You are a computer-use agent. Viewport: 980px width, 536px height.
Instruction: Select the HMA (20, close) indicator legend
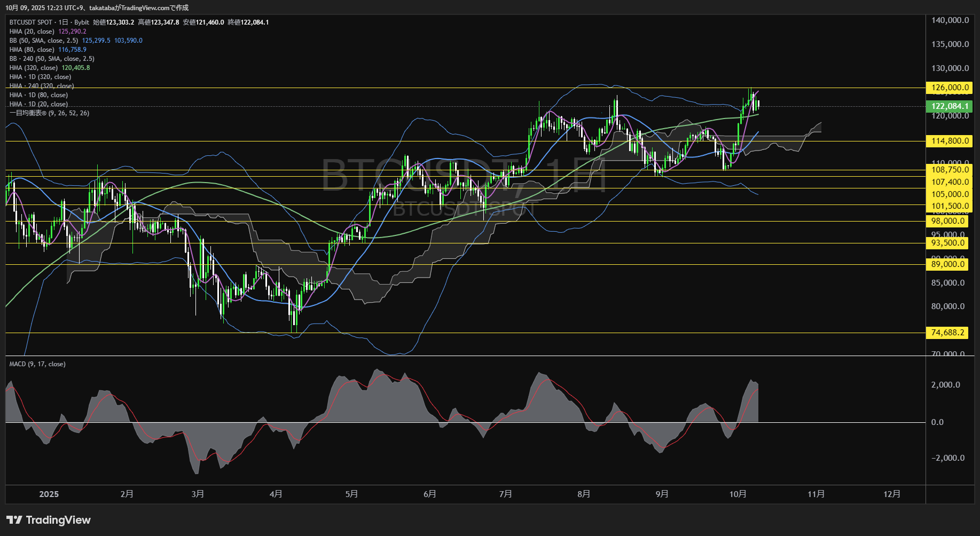tap(32, 31)
